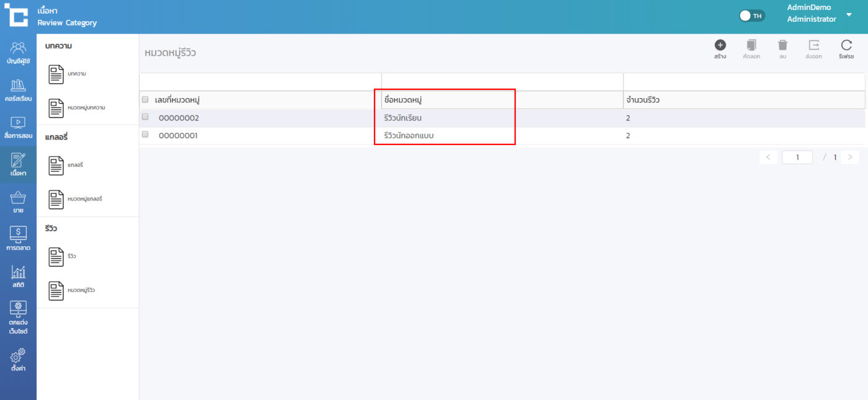
Task: Open ตั้งค่า settings gear in sidebar
Action: click(19, 360)
